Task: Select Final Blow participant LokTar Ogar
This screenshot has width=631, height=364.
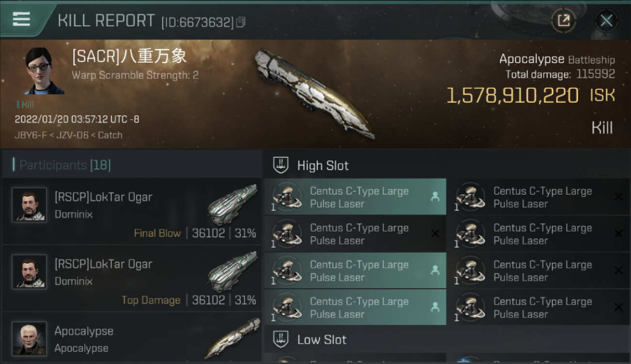Action: point(103,197)
